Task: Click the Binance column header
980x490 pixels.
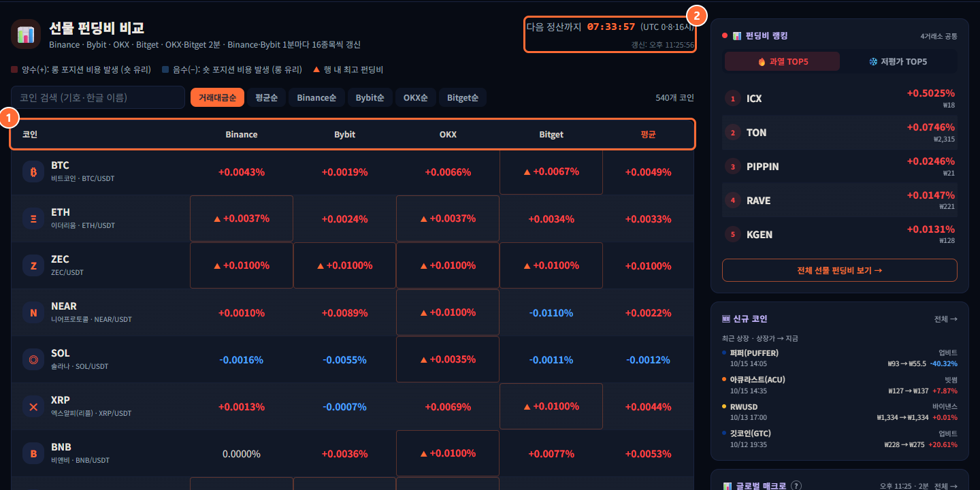Action: (242, 135)
